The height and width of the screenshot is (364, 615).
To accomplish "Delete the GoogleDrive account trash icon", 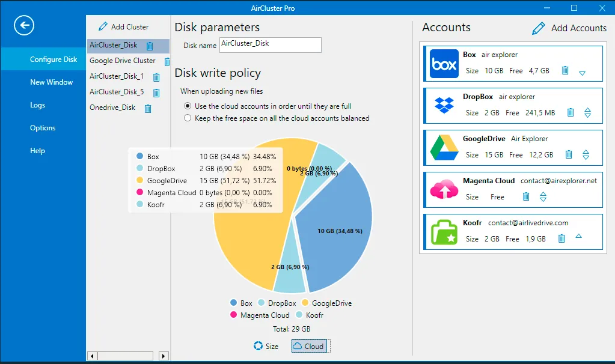I will 569,154.
